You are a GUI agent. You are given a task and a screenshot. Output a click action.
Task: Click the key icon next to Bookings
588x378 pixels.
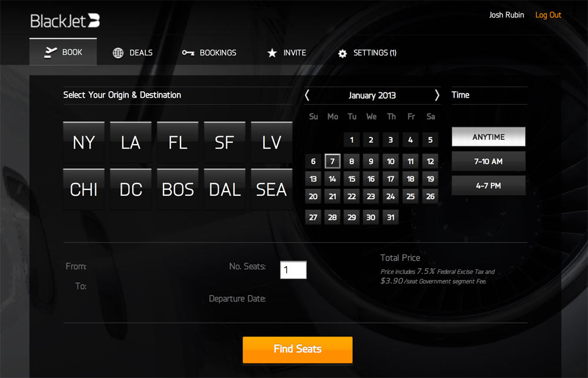(188, 52)
